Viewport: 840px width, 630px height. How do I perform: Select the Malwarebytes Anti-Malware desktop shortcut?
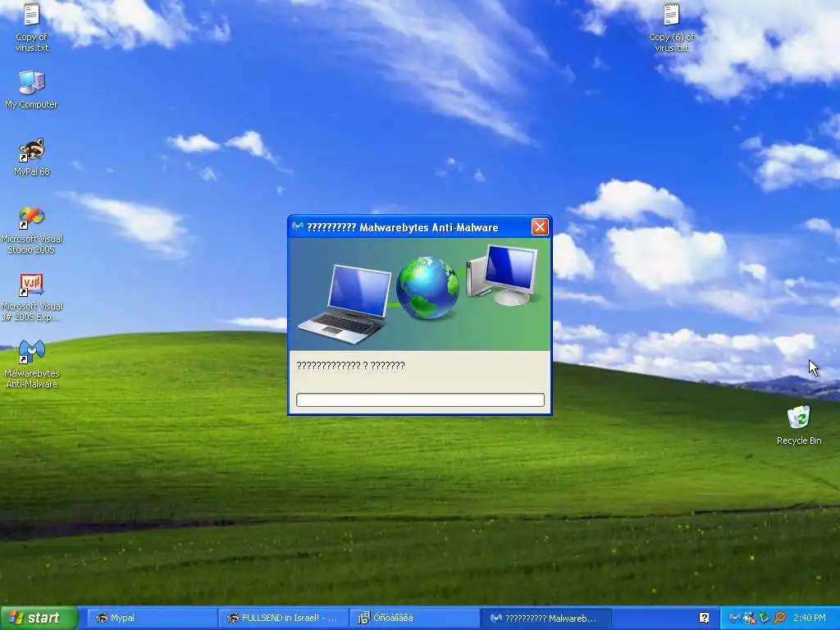(x=32, y=363)
